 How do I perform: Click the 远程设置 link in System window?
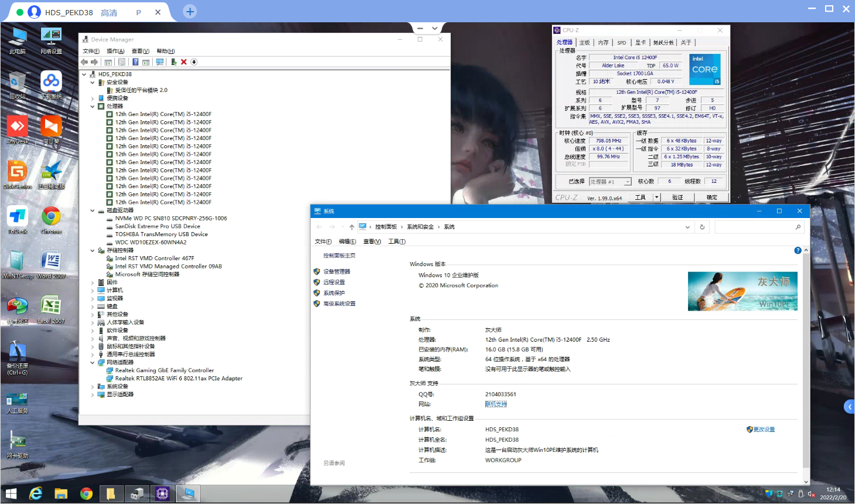(x=334, y=282)
